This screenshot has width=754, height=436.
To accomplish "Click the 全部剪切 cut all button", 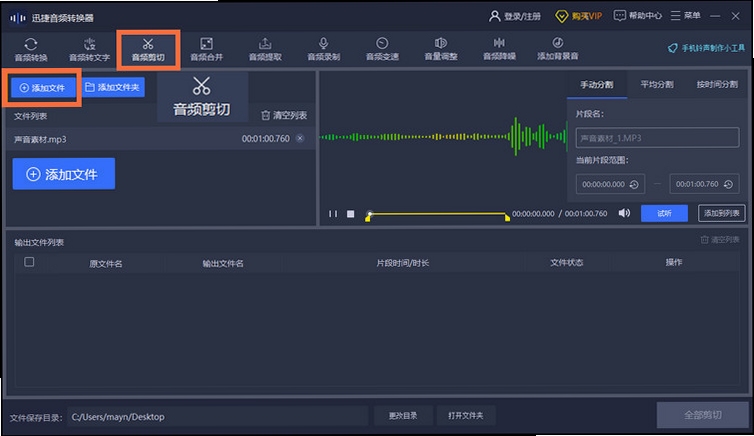I will click(703, 415).
